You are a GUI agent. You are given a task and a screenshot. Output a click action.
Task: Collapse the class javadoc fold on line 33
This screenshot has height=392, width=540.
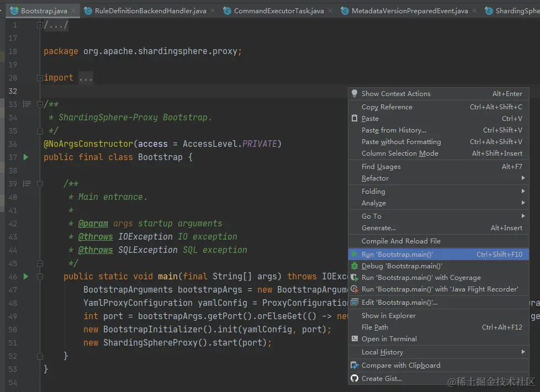click(x=40, y=104)
